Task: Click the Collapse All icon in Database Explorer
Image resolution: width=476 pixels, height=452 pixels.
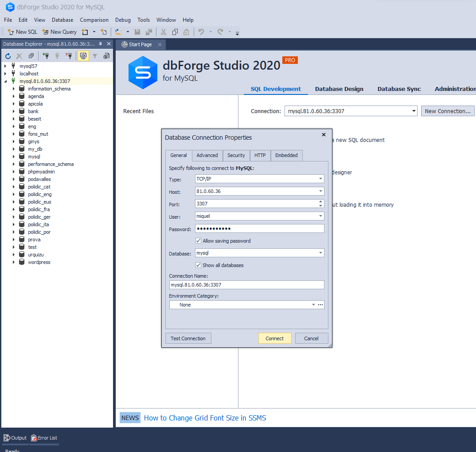Action: click(31, 56)
